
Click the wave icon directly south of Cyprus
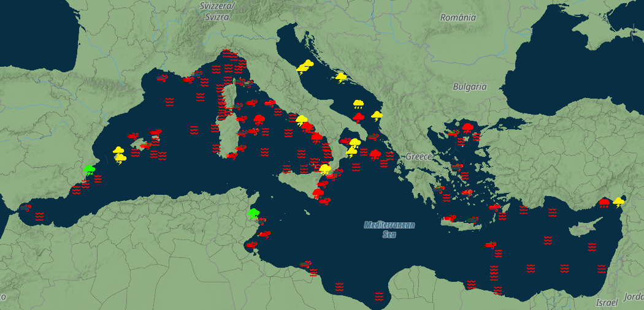(592, 247)
